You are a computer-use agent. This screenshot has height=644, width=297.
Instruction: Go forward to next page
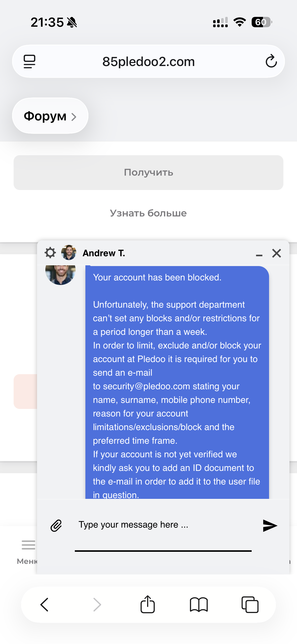tap(97, 604)
